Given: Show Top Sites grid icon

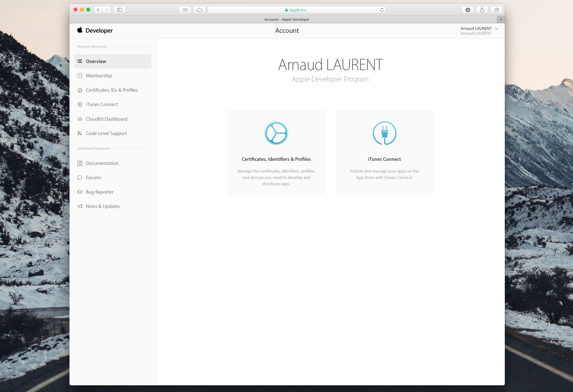Looking at the screenshot, I should [x=185, y=10].
